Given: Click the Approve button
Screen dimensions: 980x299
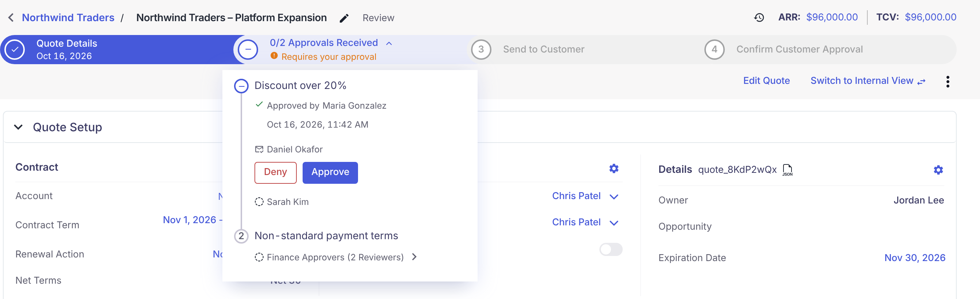Looking at the screenshot, I should pyautogui.click(x=330, y=172).
